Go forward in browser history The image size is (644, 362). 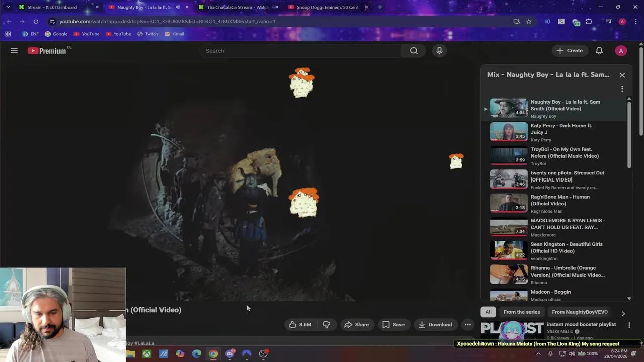pos(22,22)
